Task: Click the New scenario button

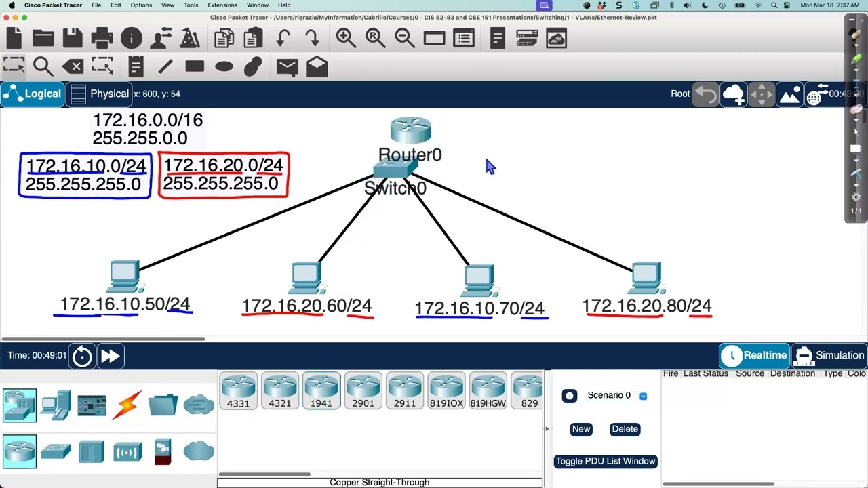Action: [581, 429]
